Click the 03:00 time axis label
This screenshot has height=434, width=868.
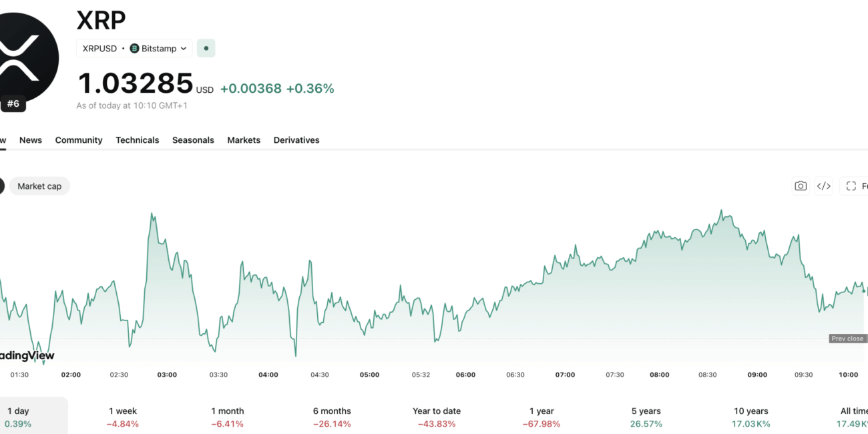tap(167, 375)
